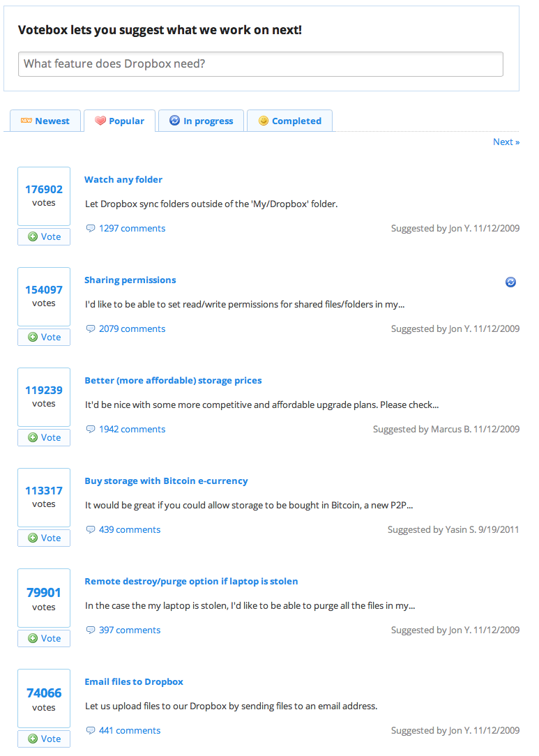Vote for Better storage prices suggestion
This screenshot has height=756, width=539.
pyautogui.click(x=44, y=437)
